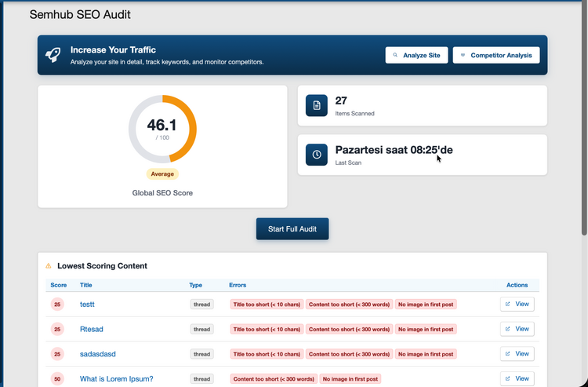Viewport: 588px width, 387px height.
Task: View the Rtesad thread
Action: click(517, 329)
